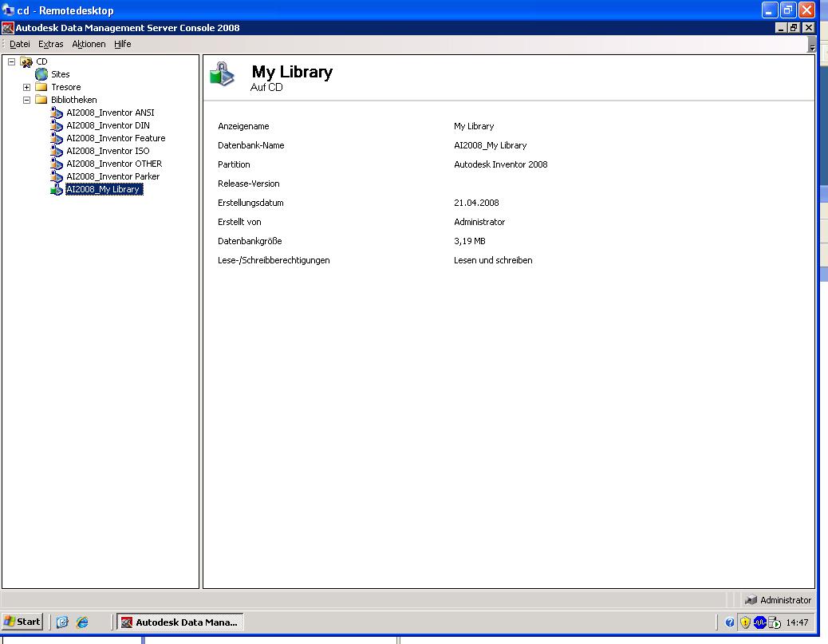Open the Hilfe menu
Screen dimensions: 828x644
point(123,44)
